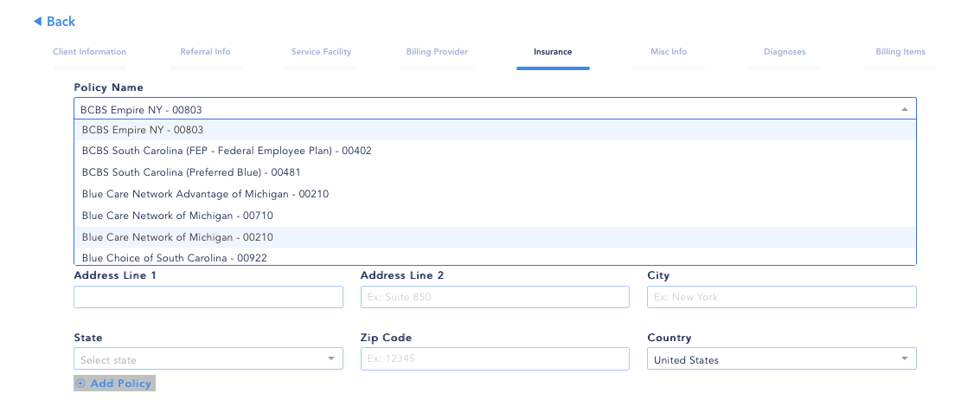Choose Blue Care Network of Michigan - 00710
The image size is (980, 400).
[x=495, y=216]
